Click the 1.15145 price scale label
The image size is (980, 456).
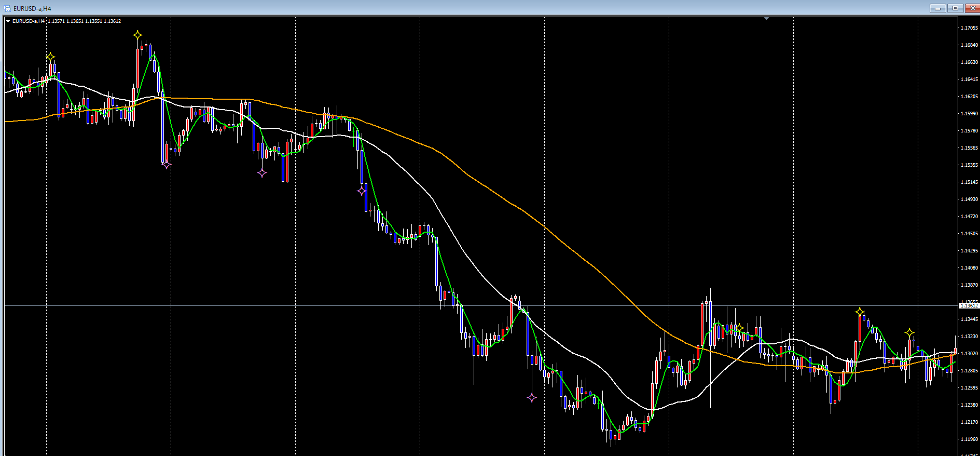click(x=969, y=182)
